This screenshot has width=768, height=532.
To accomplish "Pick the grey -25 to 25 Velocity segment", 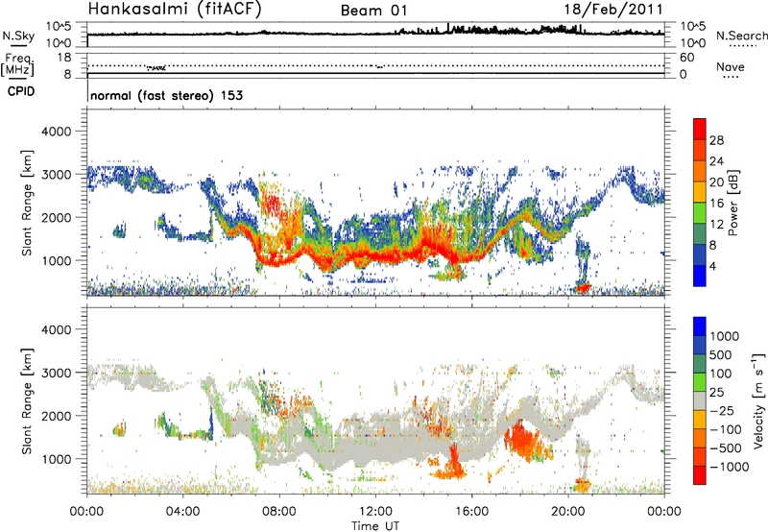I will click(700, 400).
